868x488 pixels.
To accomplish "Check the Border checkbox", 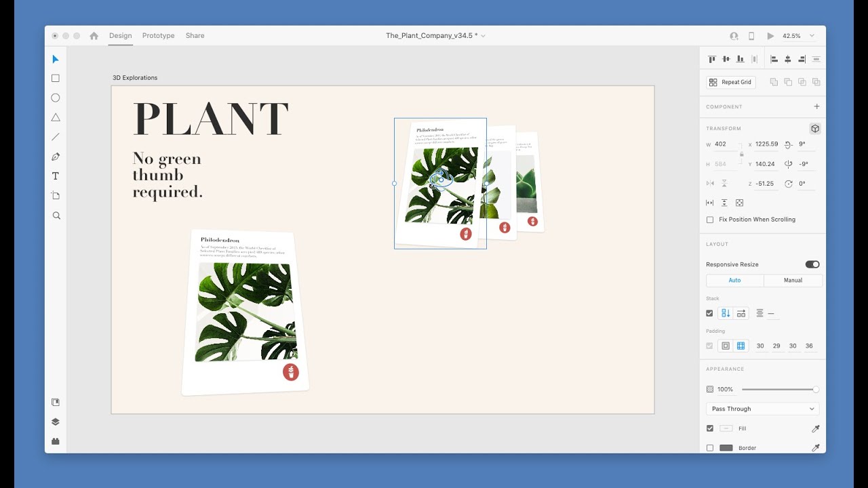I will [x=710, y=448].
